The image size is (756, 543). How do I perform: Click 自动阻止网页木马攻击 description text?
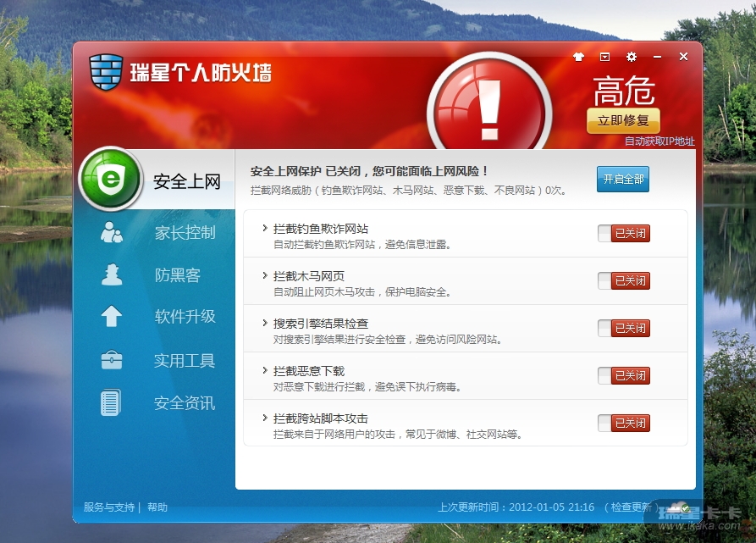(362, 291)
